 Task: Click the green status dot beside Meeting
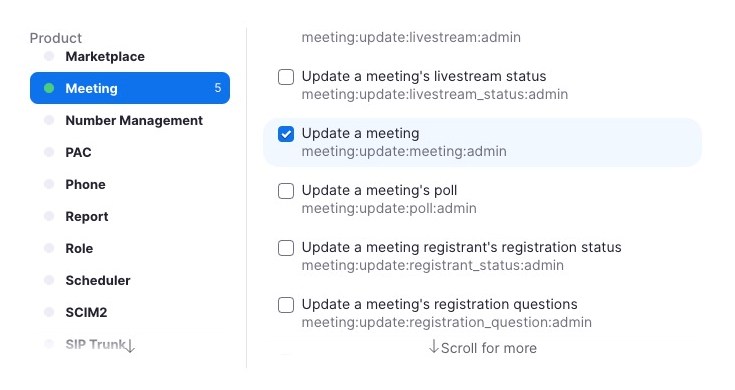49,88
